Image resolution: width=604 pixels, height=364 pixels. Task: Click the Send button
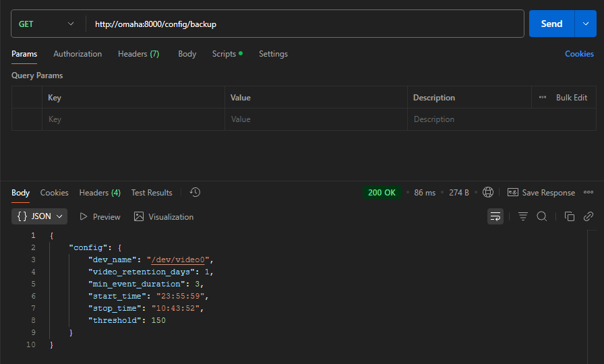[551, 24]
